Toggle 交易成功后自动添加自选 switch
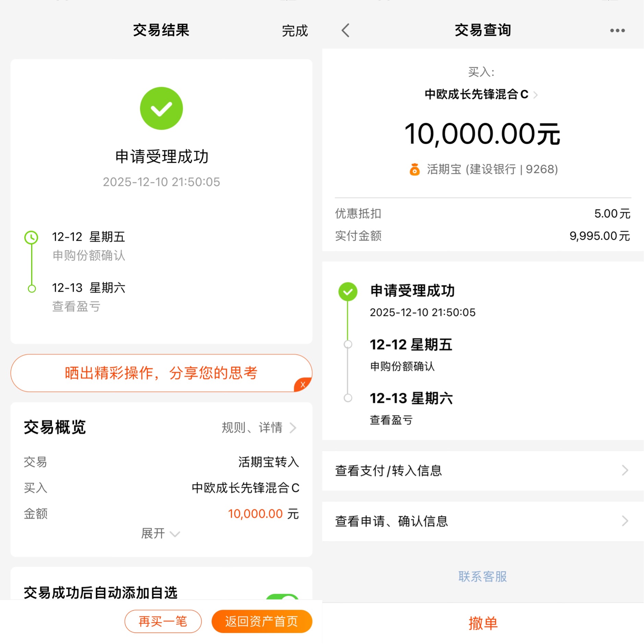This screenshot has height=644, width=644. coord(282,597)
